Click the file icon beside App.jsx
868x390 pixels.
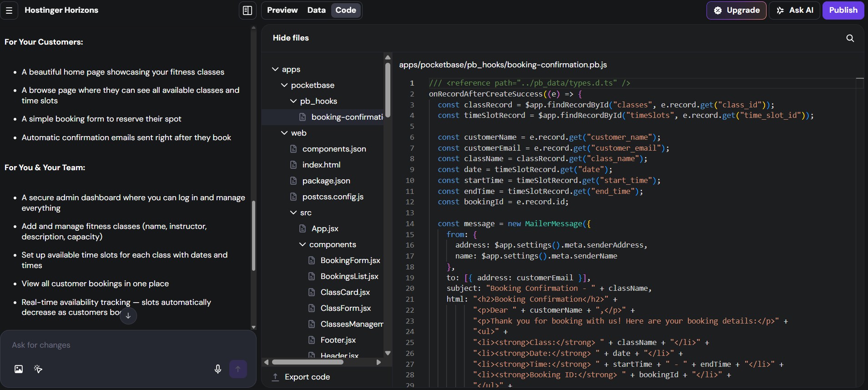(303, 228)
